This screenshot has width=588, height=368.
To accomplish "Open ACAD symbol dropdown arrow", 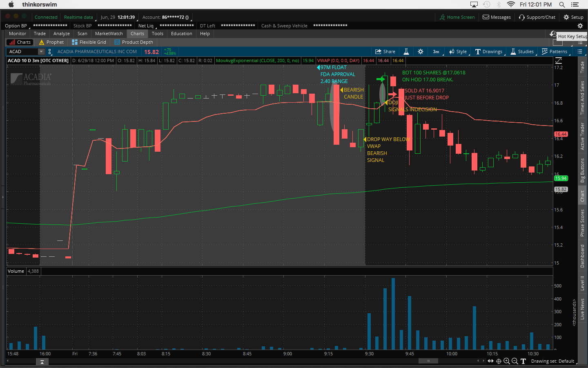I will click(x=41, y=52).
